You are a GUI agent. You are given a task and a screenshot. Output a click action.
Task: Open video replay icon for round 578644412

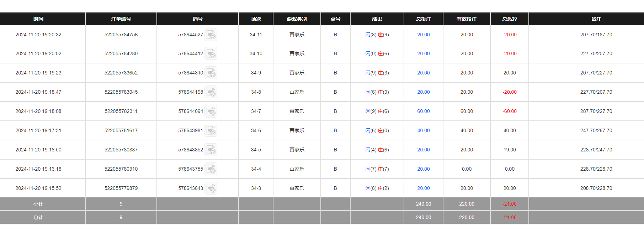pyautogui.click(x=211, y=54)
